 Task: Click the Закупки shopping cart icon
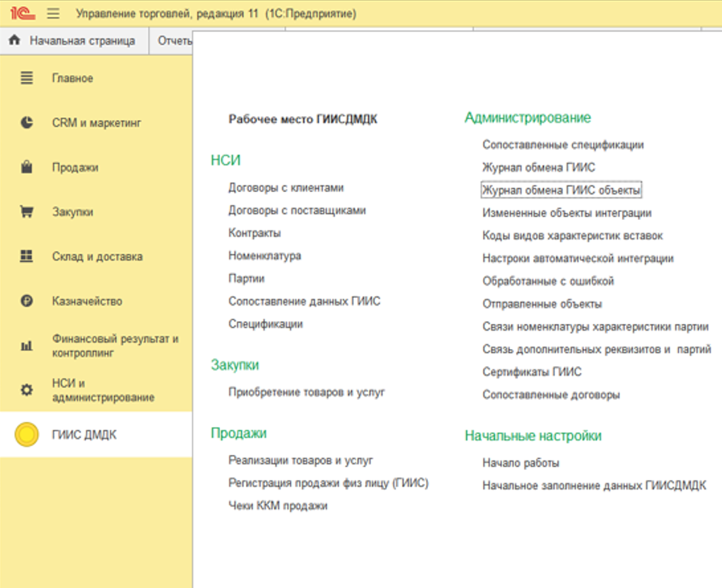pyautogui.click(x=26, y=212)
